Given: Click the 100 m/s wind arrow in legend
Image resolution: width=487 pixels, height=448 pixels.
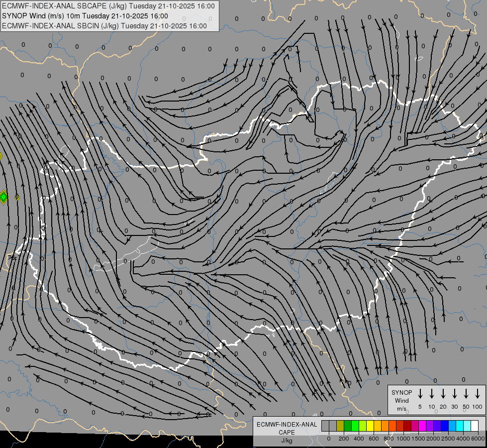Looking at the screenshot, I should 478,394.
